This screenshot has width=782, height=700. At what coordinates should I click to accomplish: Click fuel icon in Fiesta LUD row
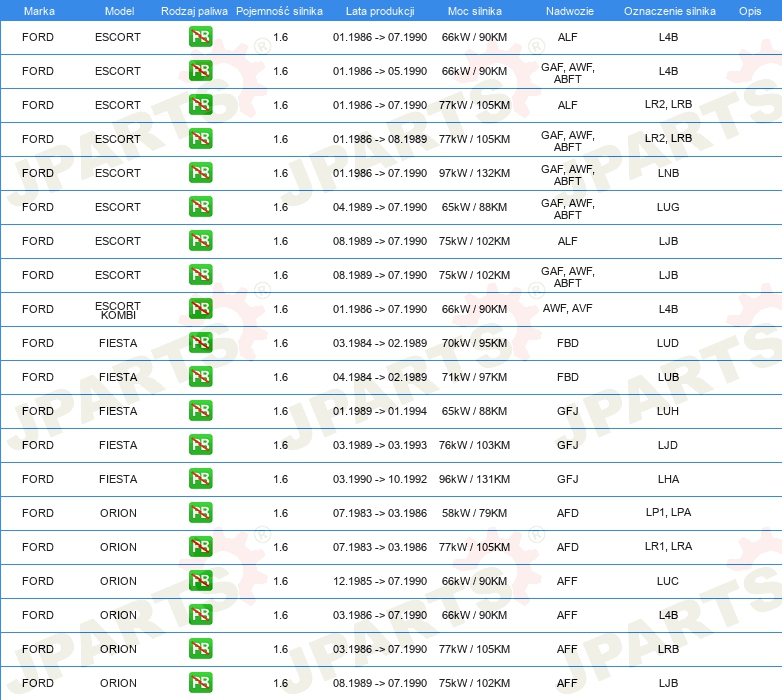[200, 343]
